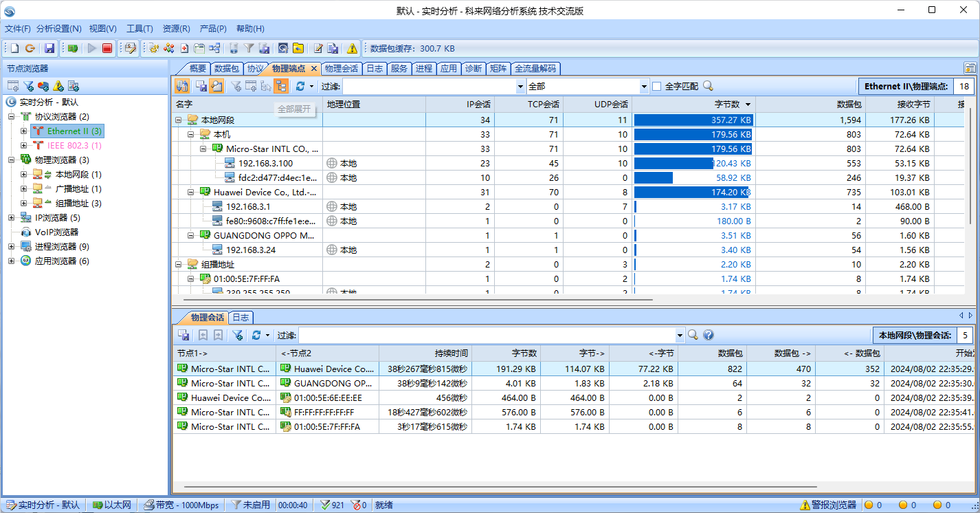Click the save icon in physical conversation toolbar
This screenshot has height=513, width=980.
pyautogui.click(x=183, y=335)
